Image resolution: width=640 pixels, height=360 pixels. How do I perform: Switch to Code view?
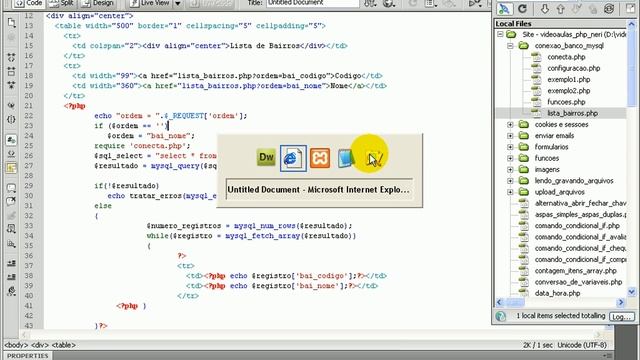coord(29,3)
